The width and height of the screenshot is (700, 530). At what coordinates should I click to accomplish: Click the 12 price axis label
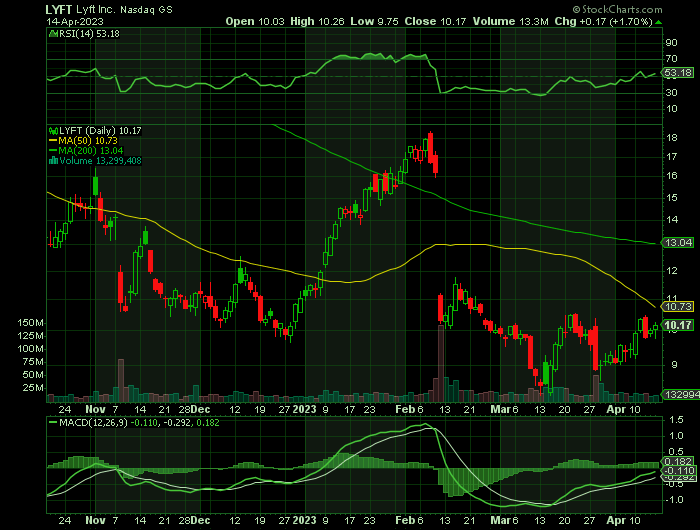[x=671, y=271]
